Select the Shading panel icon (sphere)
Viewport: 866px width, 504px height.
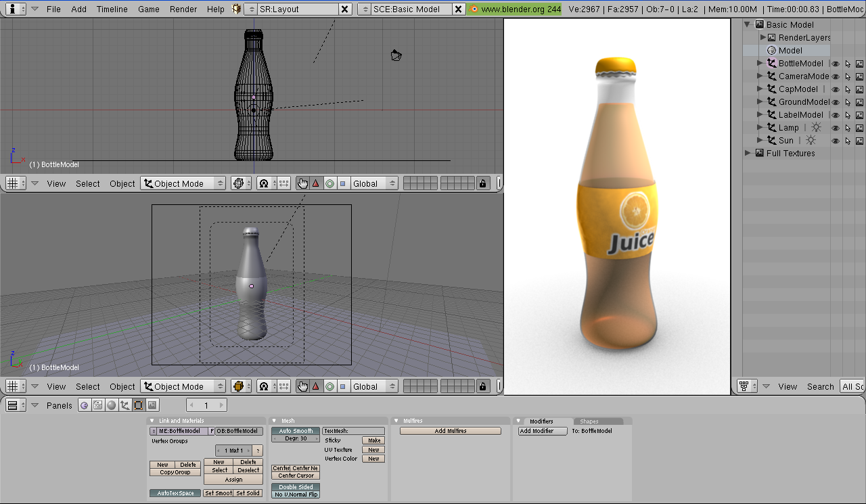111,405
